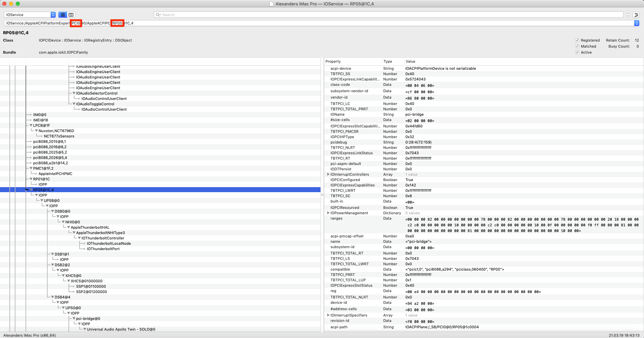Collapse the DSB0@0 node
644x338 pixels.
pos(53,211)
